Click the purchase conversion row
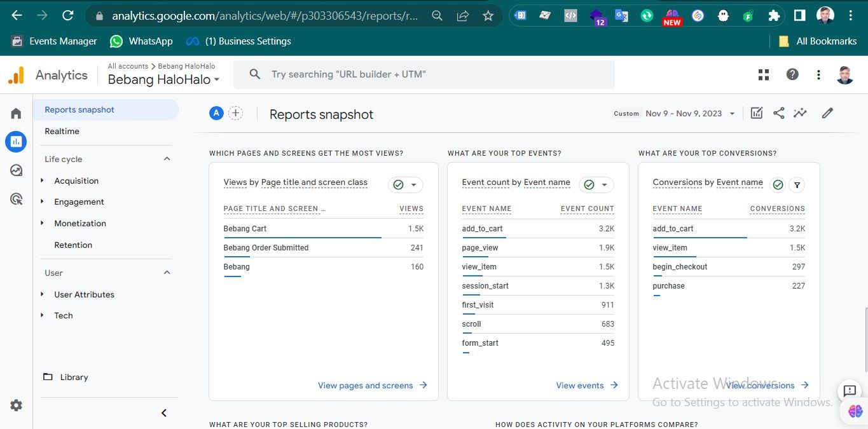 (729, 286)
